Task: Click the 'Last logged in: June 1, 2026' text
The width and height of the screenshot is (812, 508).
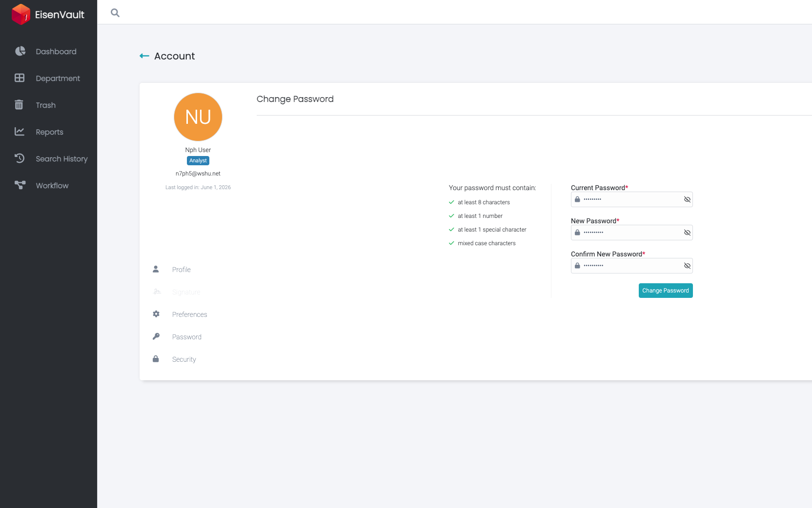Action: [x=198, y=187]
